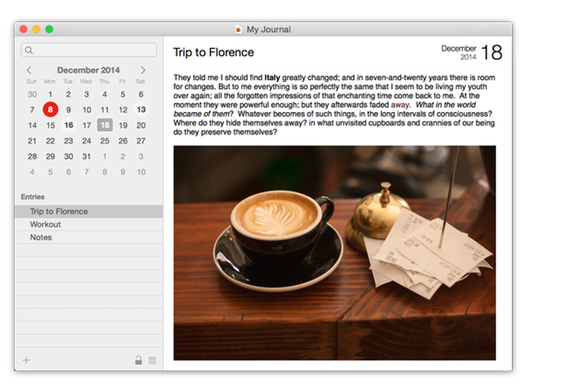Viewport: 586px width, 391px height.
Task: Choose day 13 in the calendar
Action: [141, 110]
